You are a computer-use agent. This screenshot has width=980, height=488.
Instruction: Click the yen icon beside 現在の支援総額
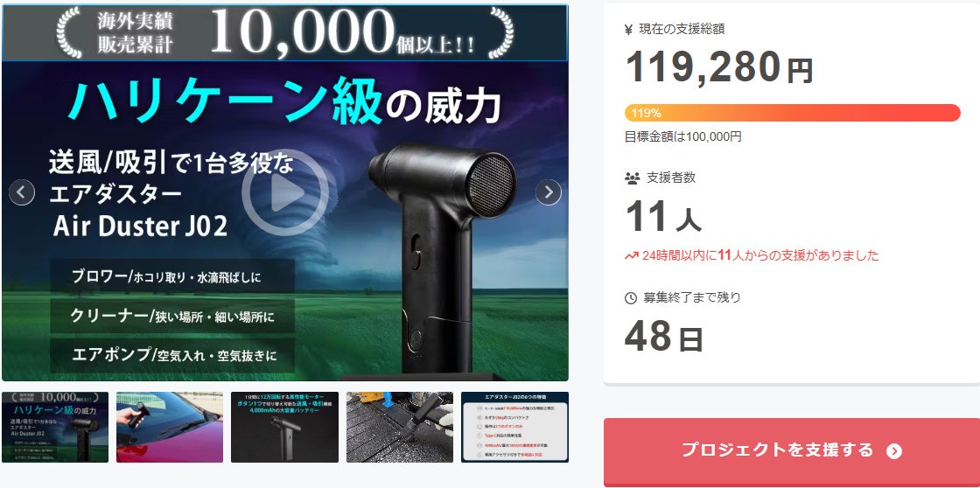tap(629, 29)
